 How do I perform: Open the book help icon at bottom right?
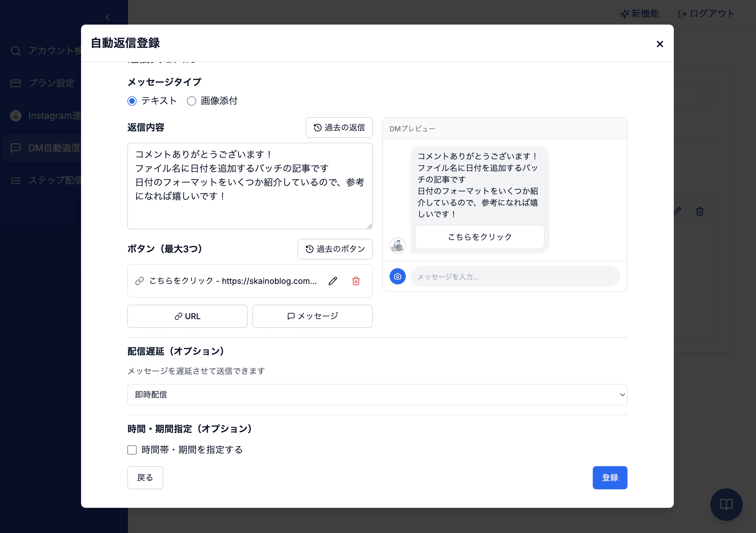pos(726,504)
